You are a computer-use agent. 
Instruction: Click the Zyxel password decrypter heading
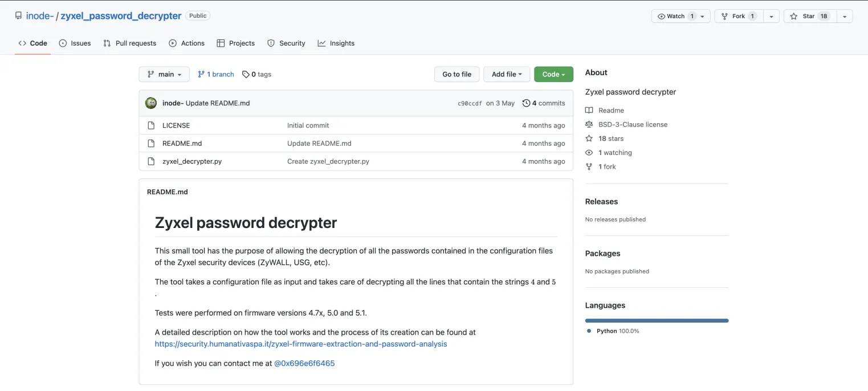tap(246, 223)
